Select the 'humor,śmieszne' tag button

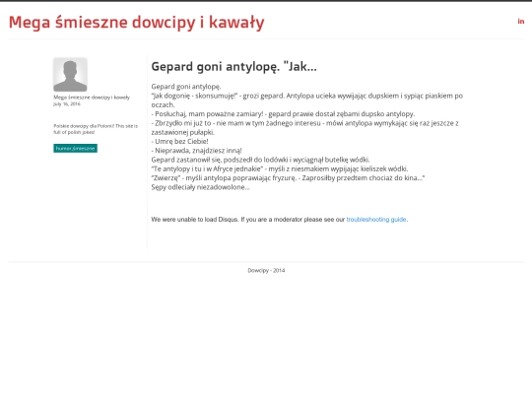[75, 148]
